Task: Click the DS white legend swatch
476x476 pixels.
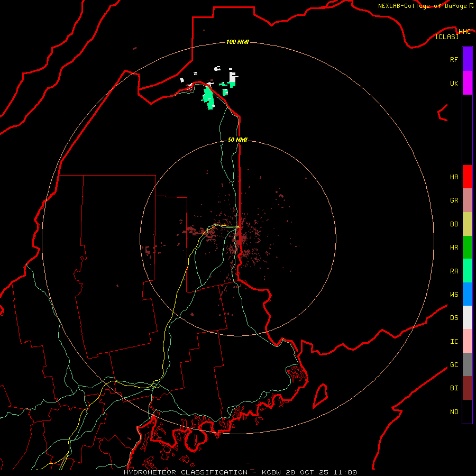Action: 467,317
